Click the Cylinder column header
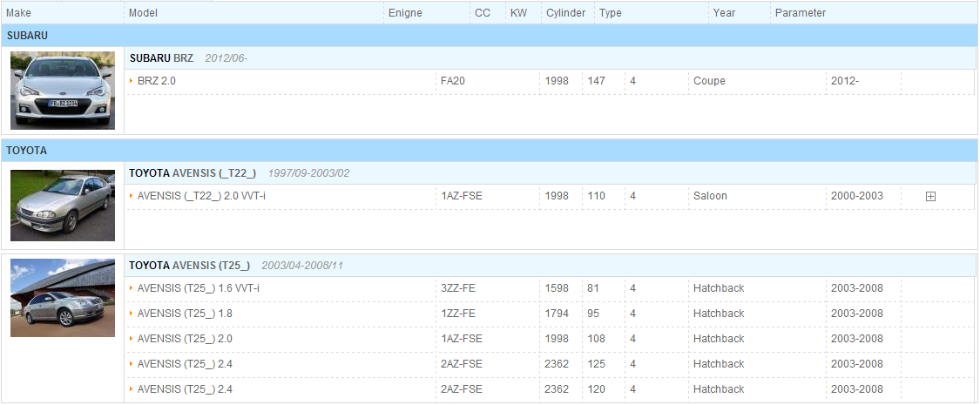The image size is (980, 405). pyautogui.click(x=565, y=12)
